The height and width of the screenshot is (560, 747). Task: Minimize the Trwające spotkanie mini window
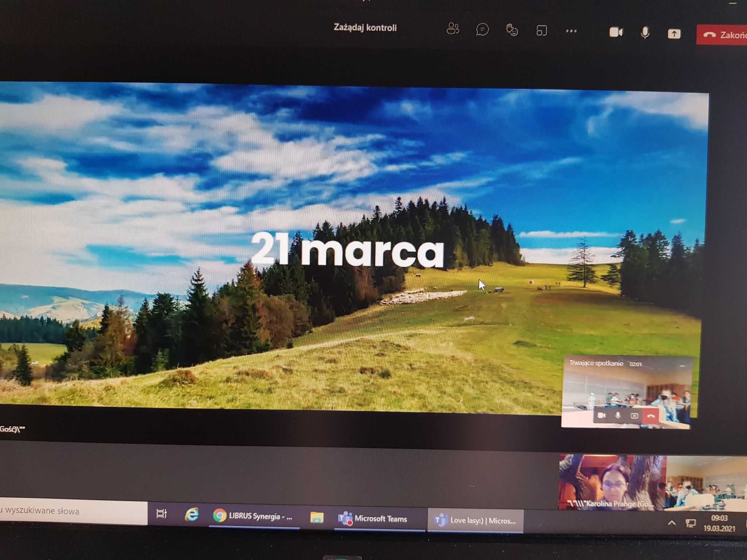(x=682, y=365)
